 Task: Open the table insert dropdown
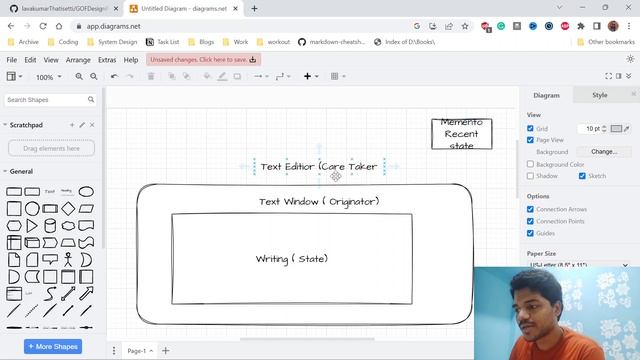click(x=338, y=76)
